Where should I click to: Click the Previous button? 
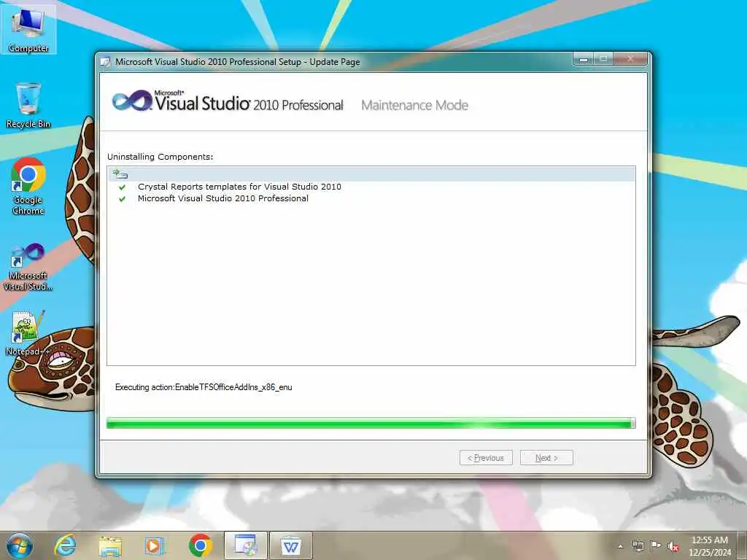(x=486, y=458)
